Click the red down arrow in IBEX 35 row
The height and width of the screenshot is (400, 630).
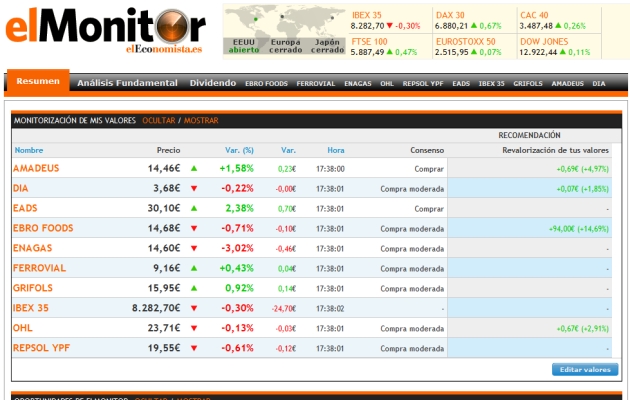(x=194, y=308)
